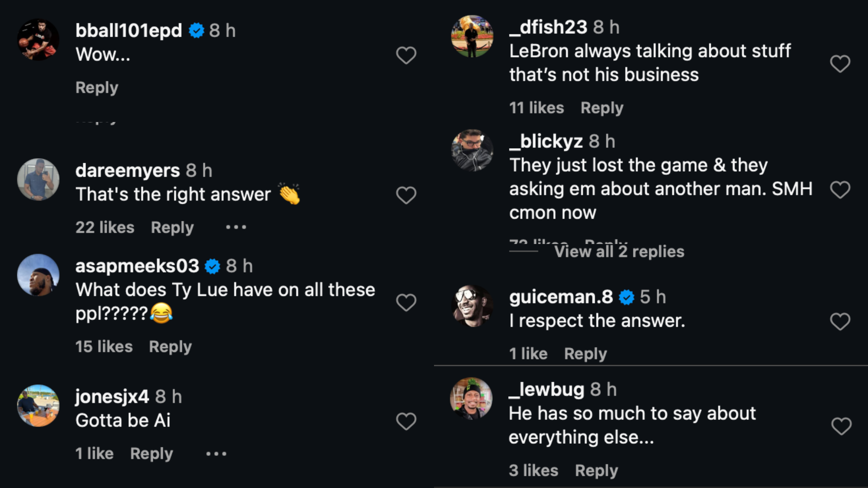View who liked dareemyers' comment (22 likes)
This screenshot has height=488, width=868.
click(x=105, y=227)
